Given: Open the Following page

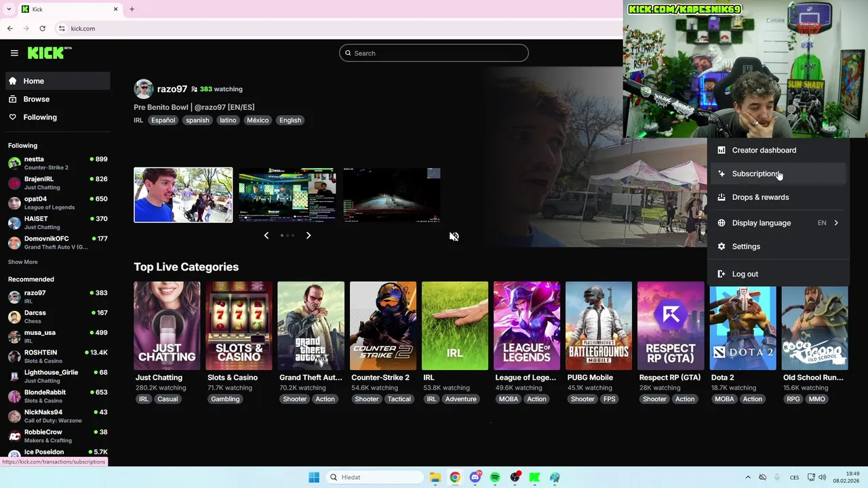Looking at the screenshot, I should pyautogui.click(x=58, y=117).
